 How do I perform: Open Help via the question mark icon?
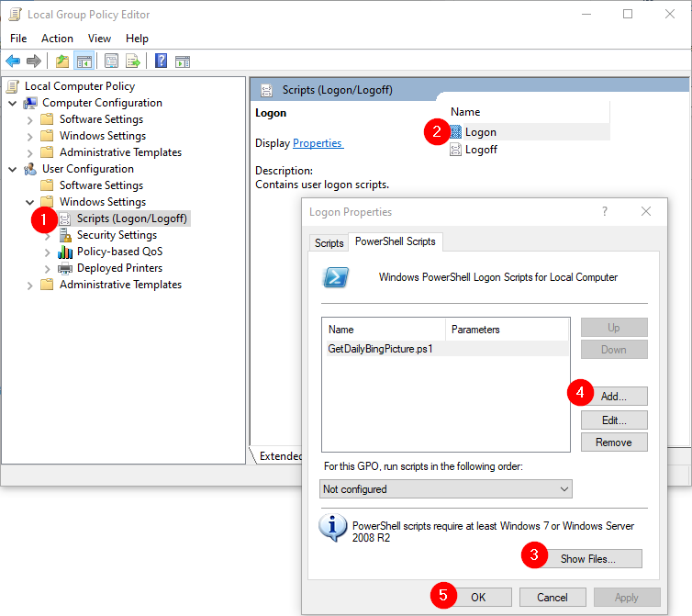click(x=162, y=62)
